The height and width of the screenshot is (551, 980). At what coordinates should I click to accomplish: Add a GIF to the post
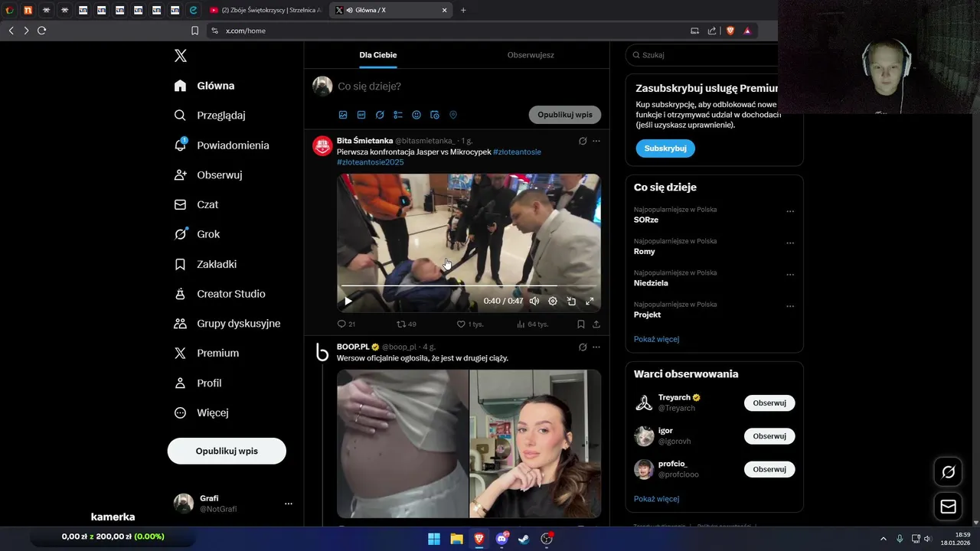361,115
